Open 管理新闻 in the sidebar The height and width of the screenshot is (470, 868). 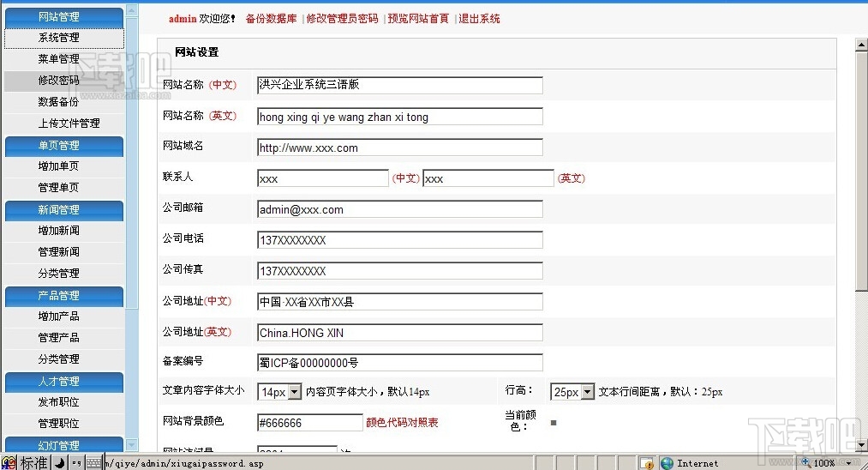click(64, 252)
